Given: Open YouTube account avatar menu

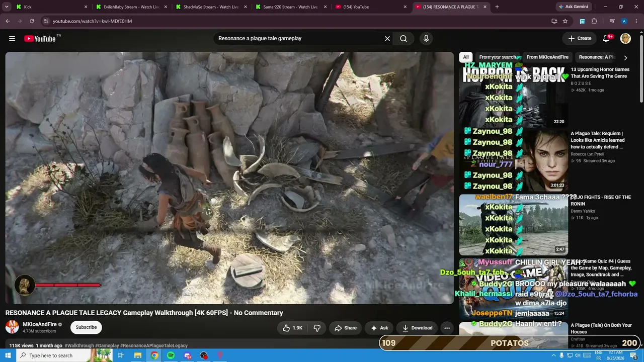Looking at the screenshot, I should (x=625, y=39).
